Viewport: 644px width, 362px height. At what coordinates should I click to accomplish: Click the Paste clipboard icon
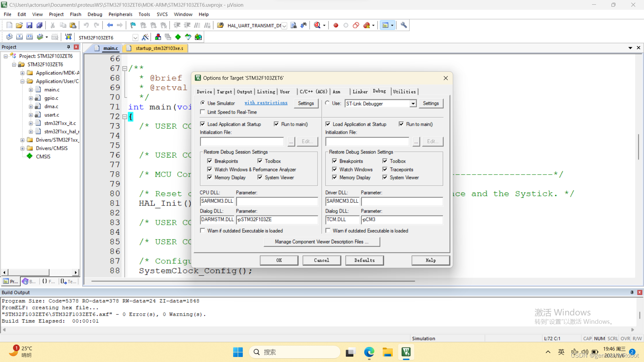click(73, 25)
